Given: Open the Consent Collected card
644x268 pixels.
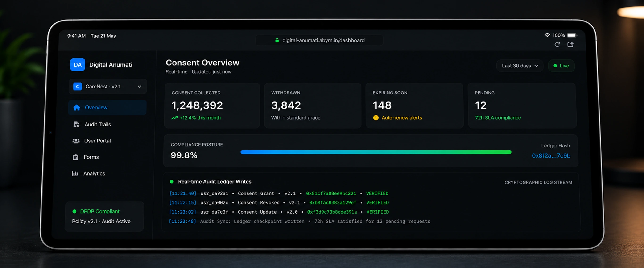Looking at the screenshot, I should pos(212,105).
